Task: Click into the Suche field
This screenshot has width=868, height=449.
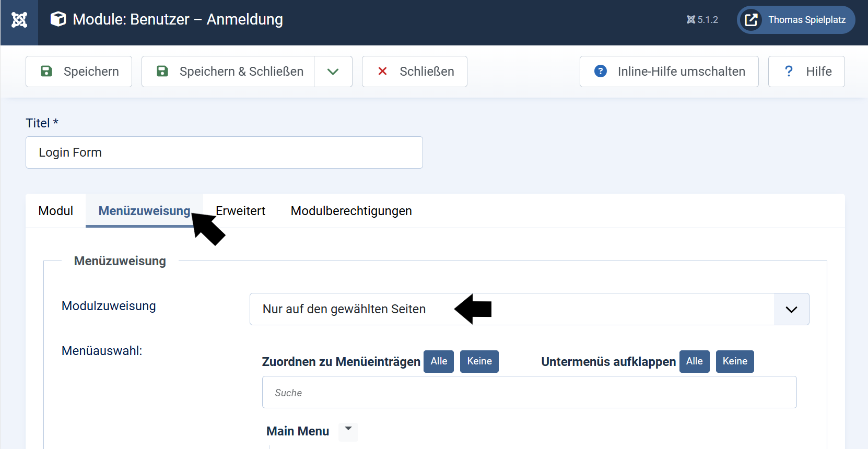Action: (530, 392)
